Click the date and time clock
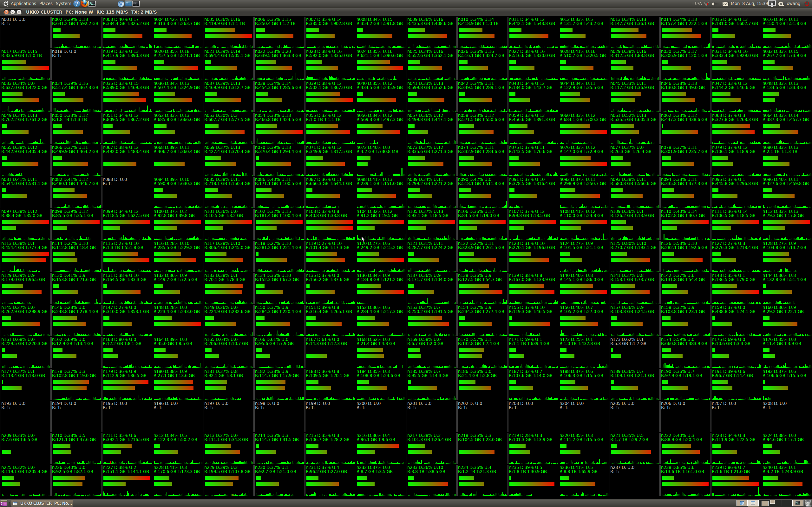 749,4
